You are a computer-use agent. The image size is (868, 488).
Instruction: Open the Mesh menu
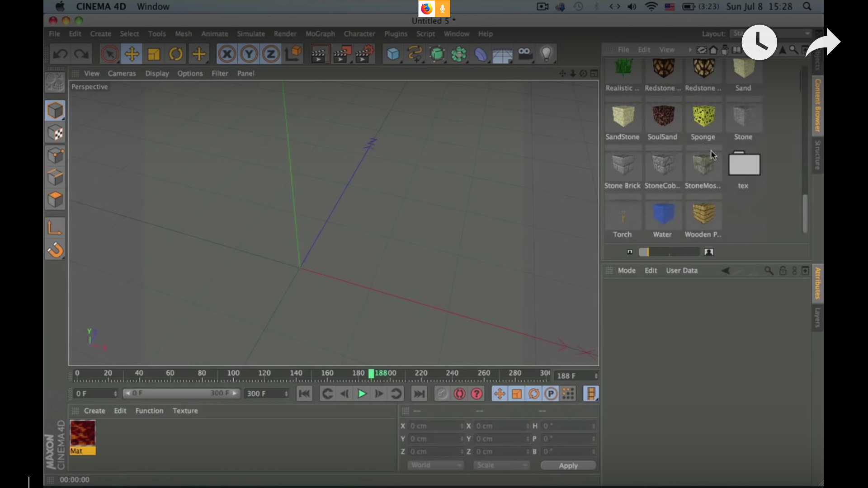click(183, 34)
